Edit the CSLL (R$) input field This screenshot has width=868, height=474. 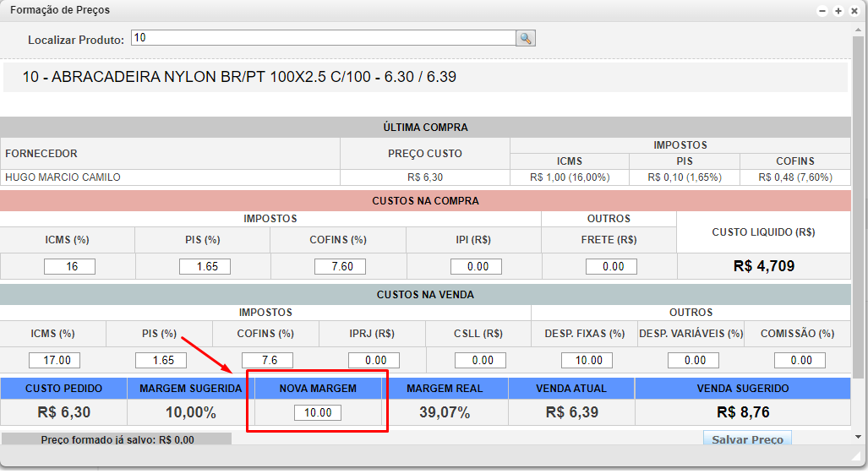(x=480, y=360)
